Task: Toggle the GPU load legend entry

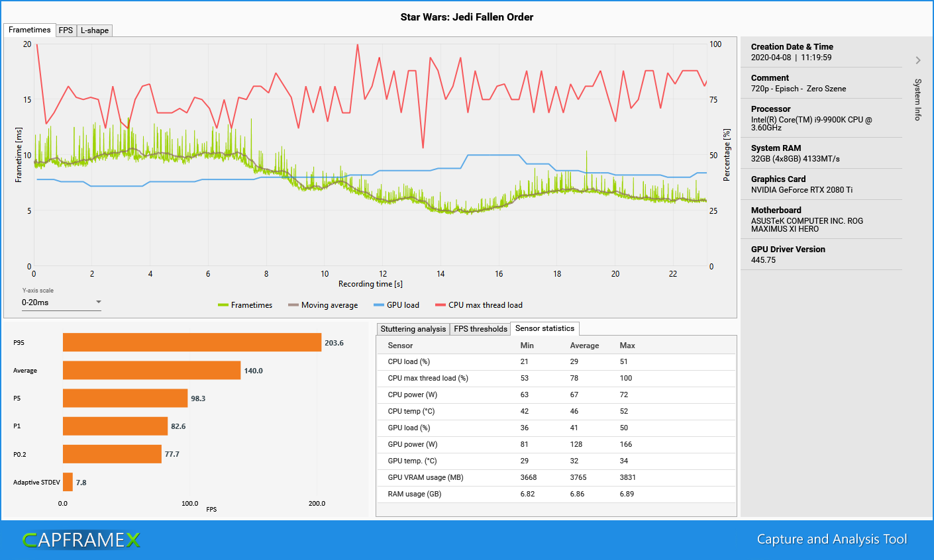Action: pos(396,305)
